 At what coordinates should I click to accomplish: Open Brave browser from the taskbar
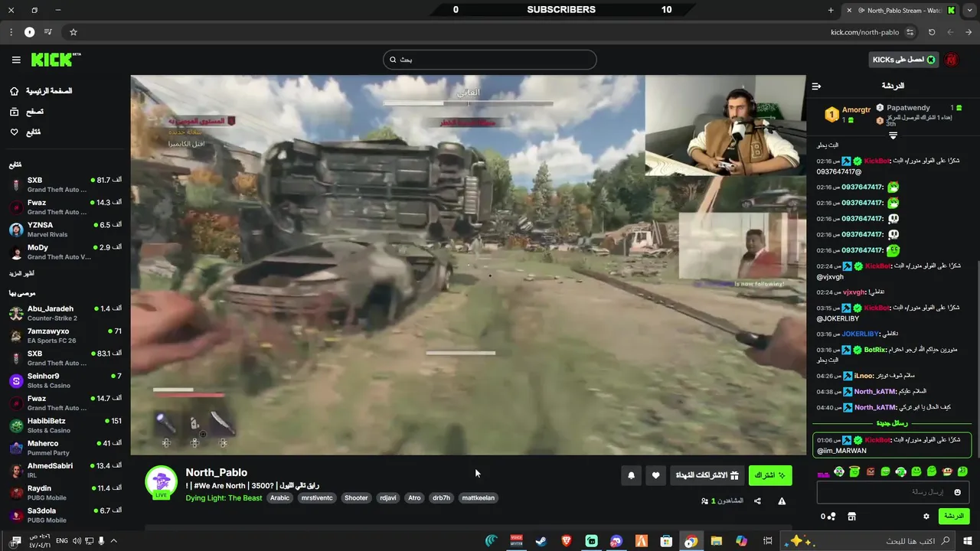567,541
